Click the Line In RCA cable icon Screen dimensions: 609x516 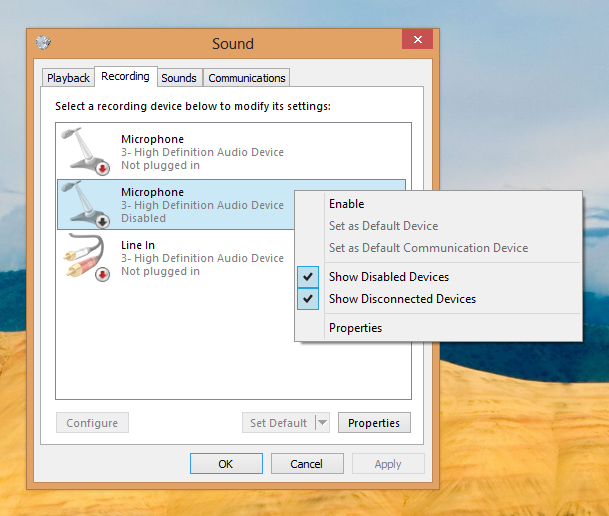[x=86, y=257]
